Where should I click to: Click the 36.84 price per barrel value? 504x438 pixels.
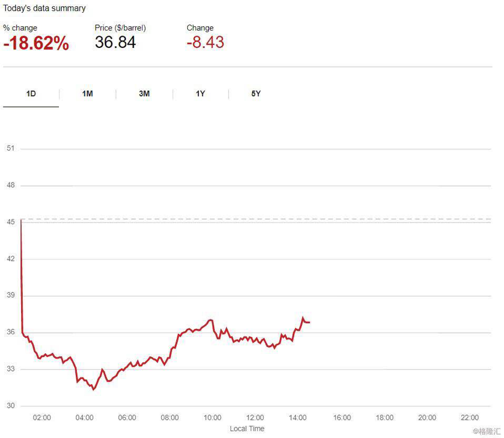[115, 42]
